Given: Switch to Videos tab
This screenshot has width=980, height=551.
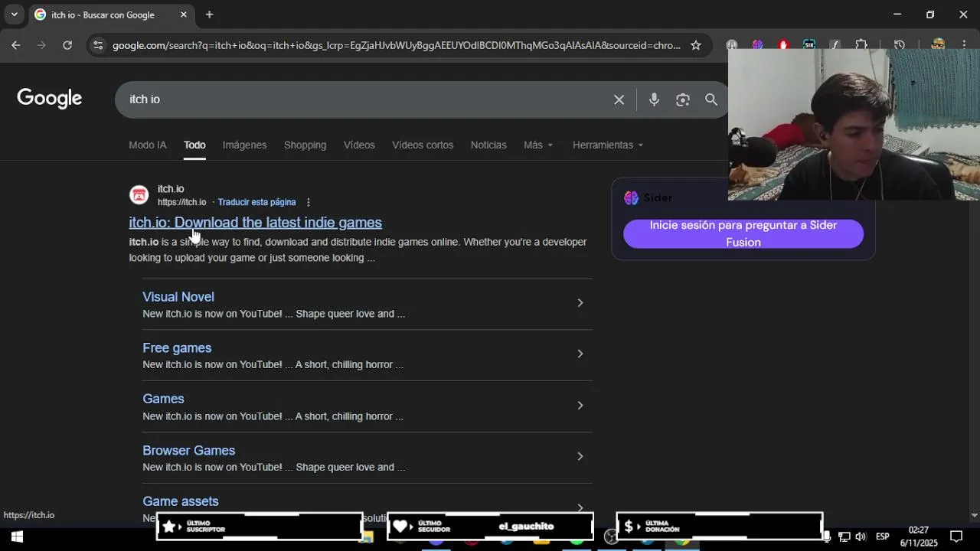Looking at the screenshot, I should 359,145.
